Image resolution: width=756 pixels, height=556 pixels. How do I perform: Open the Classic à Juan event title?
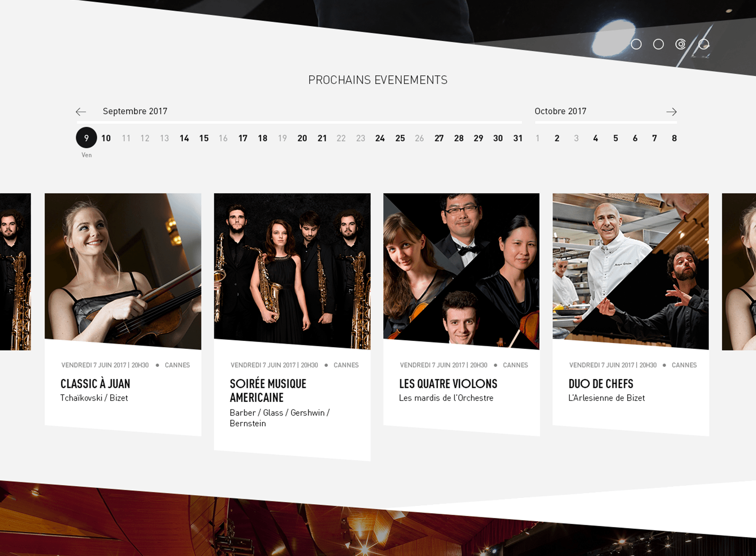point(95,384)
